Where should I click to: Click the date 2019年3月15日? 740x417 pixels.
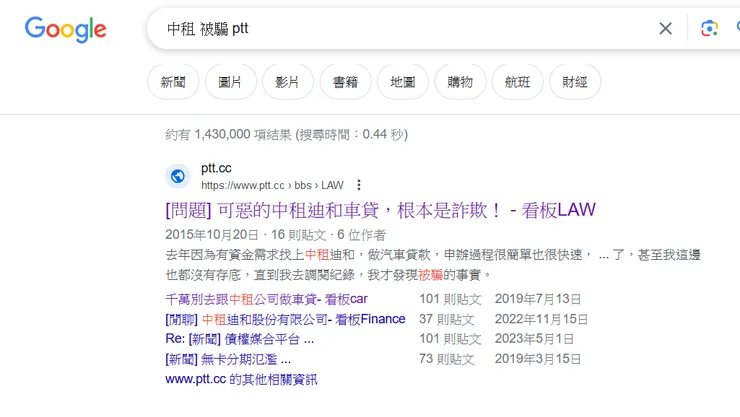[x=538, y=359]
